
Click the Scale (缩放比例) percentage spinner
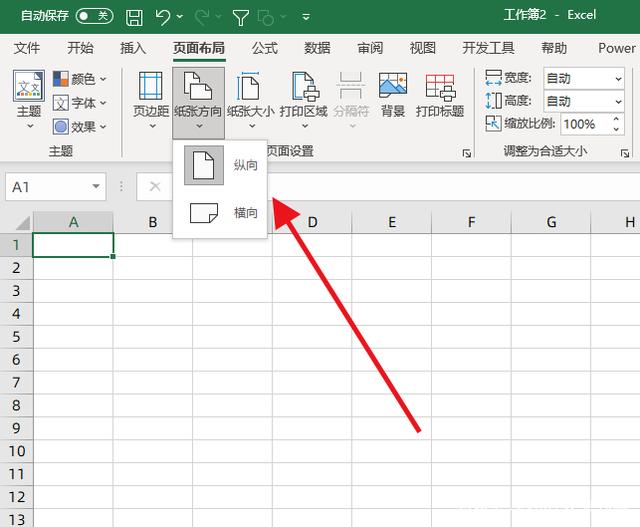pyautogui.click(x=590, y=124)
